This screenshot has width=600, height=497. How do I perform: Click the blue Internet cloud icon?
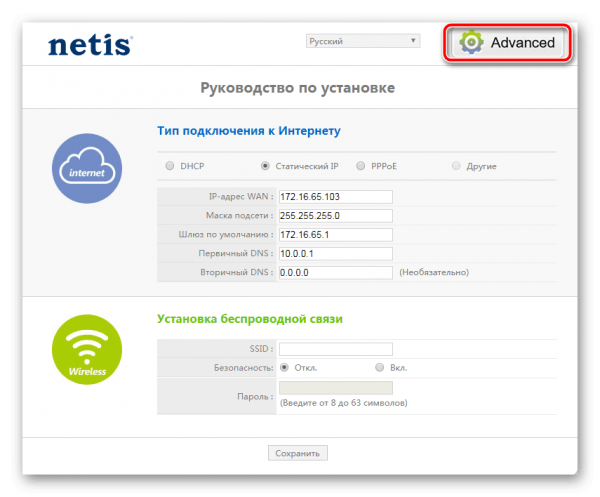(x=86, y=170)
